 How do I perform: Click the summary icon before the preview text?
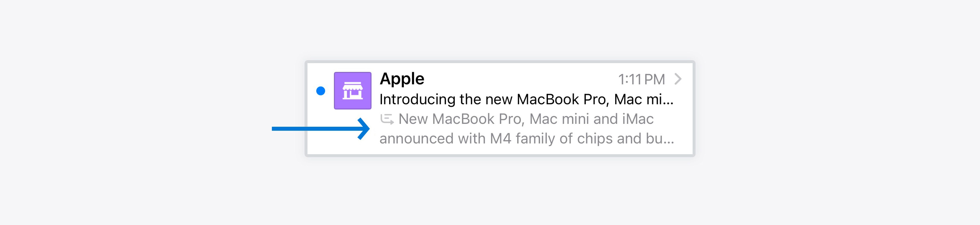tap(387, 119)
